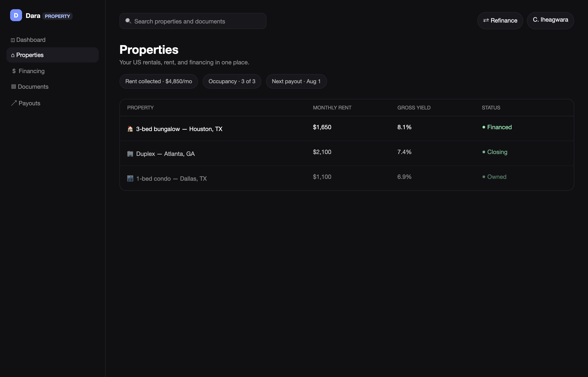Viewport: 588px width, 377px height.
Task: Select the Rent collected $4,850/mo chip
Action: coord(158,81)
